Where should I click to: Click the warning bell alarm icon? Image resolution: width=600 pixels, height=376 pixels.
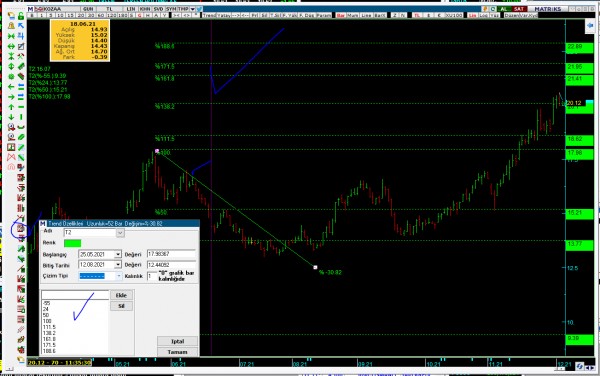[11, 26]
